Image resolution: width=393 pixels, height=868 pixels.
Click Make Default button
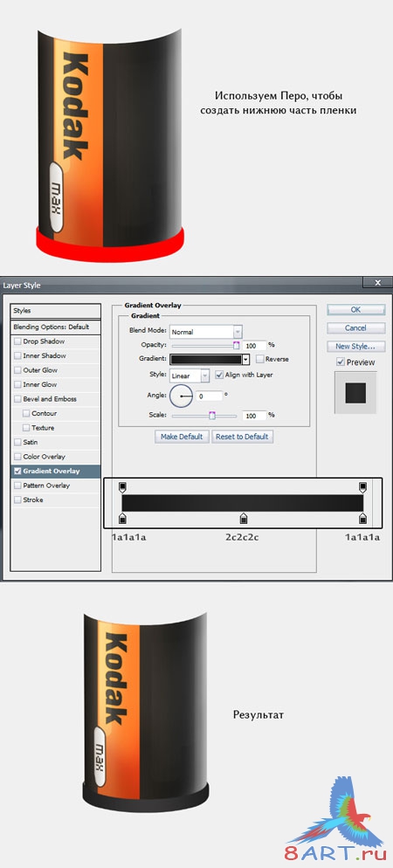click(182, 437)
